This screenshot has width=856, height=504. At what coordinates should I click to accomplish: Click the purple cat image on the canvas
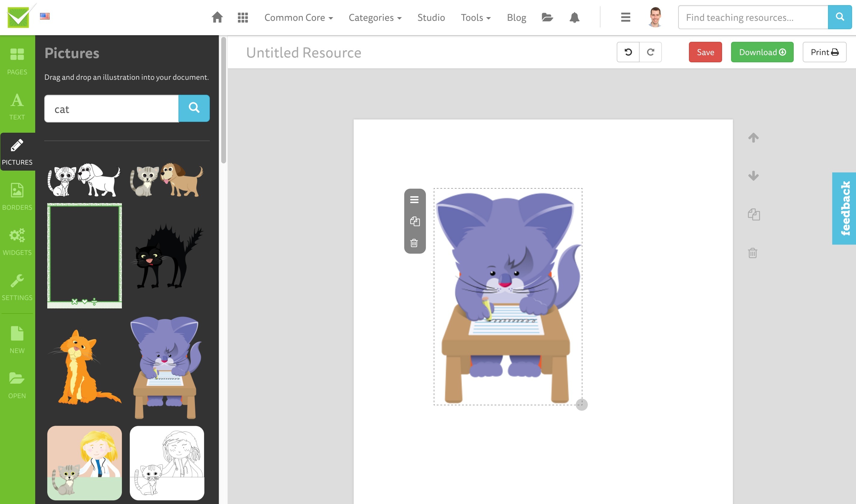508,296
